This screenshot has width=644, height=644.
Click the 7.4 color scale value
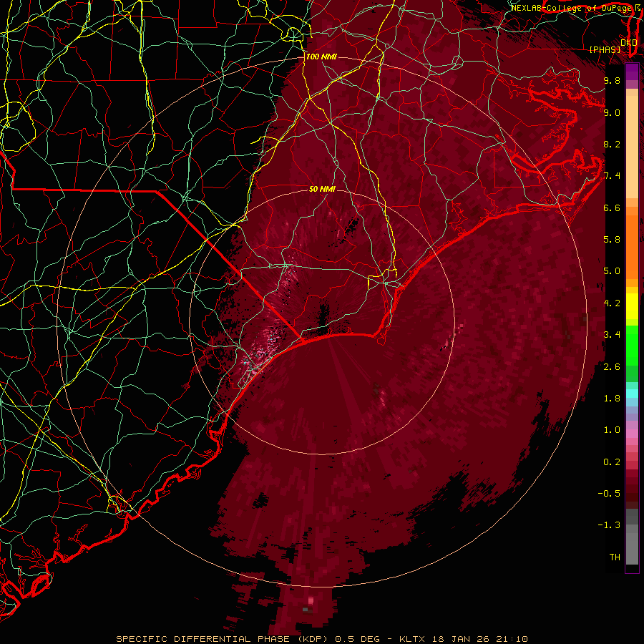click(x=612, y=176)
